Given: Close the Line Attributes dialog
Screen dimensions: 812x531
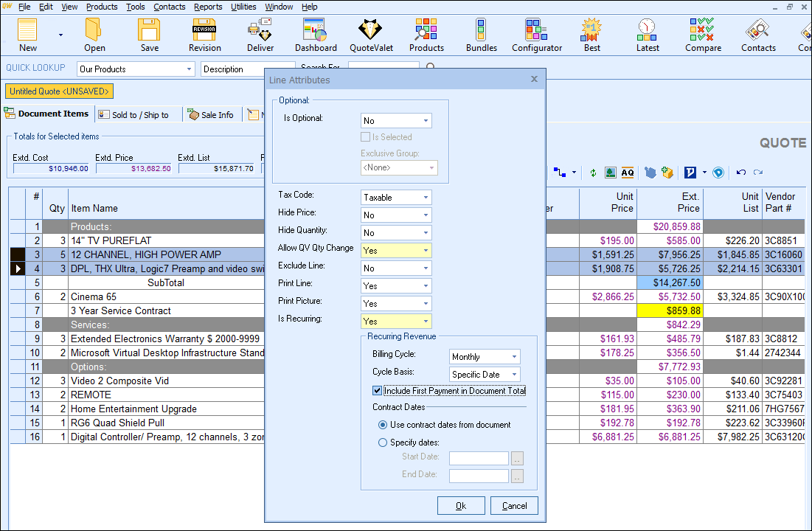Looking at the screenshot, I should coord(534,80).
